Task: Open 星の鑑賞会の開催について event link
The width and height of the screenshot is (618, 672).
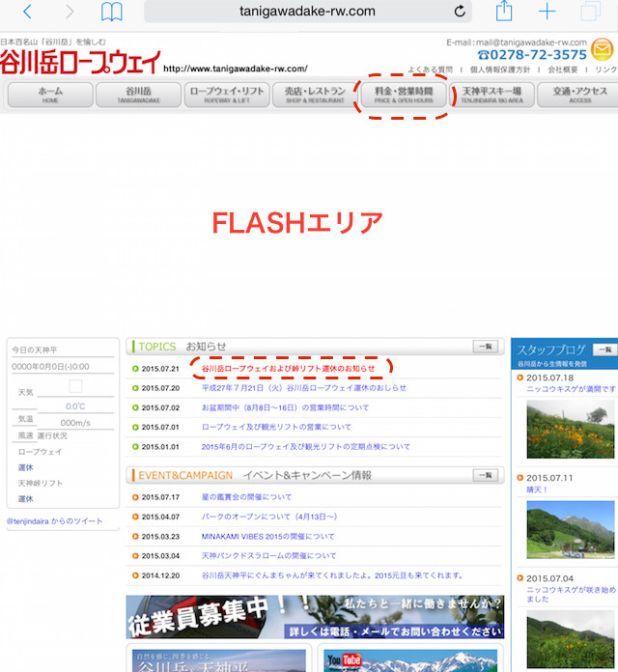Action: click(246, 497)
